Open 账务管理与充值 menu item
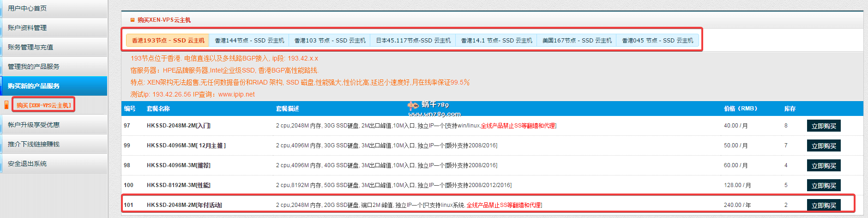The width and height of the screenshot is (868, 218). pyautogui.click(x=30, y=47)
